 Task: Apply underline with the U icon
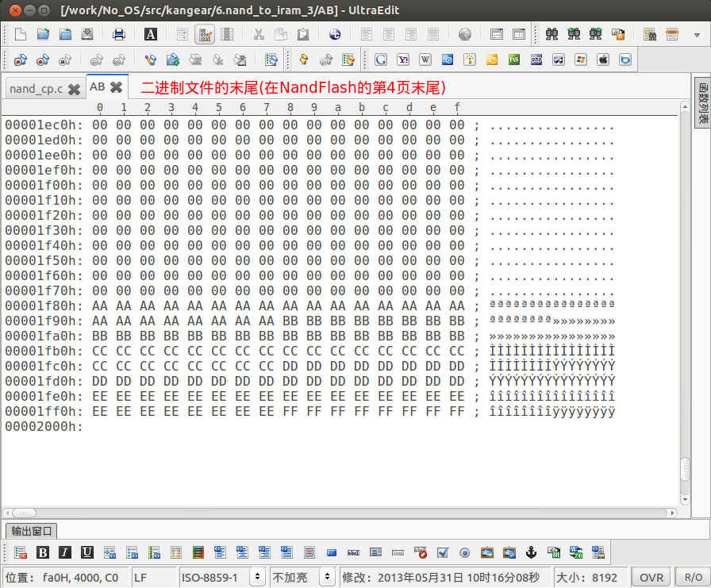[87, 552]
